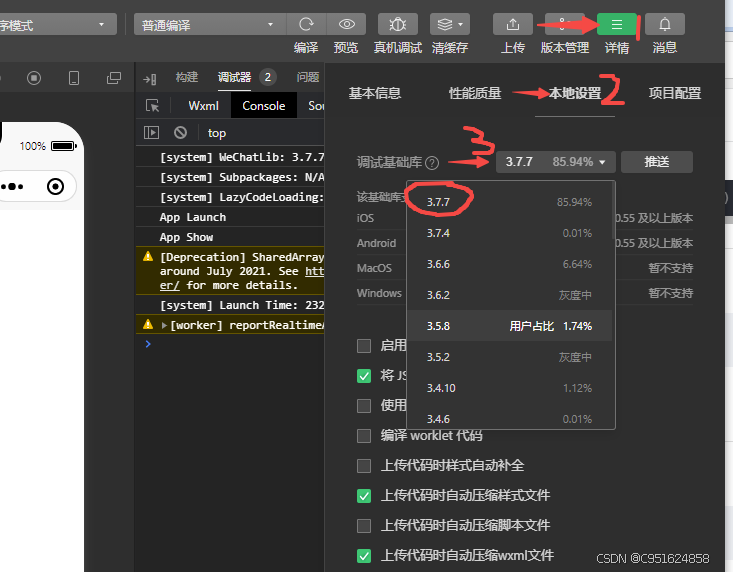Select base library version 3.5.8
The width and height of the screenshot is (733, 572).
pos(510,326)
